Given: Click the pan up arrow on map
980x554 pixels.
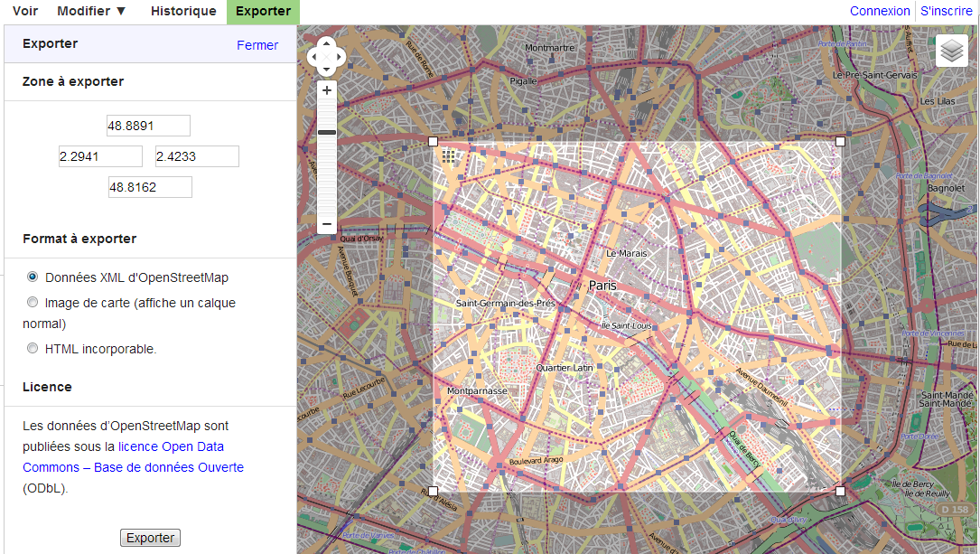Looking at the screenshot, I should 326,44.
